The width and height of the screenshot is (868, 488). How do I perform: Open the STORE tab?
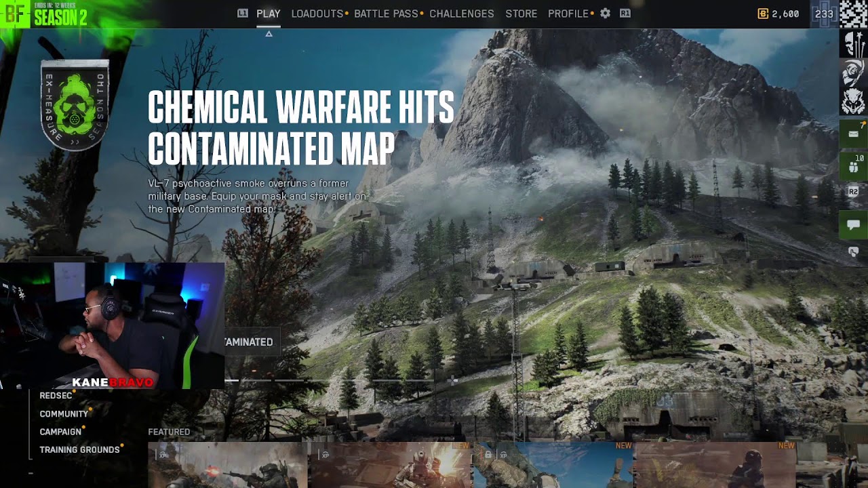point(521,14)
